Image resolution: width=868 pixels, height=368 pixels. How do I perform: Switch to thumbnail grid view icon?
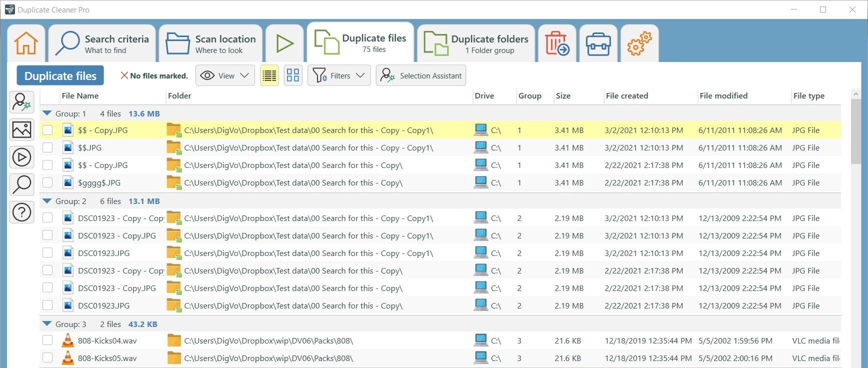293,75
